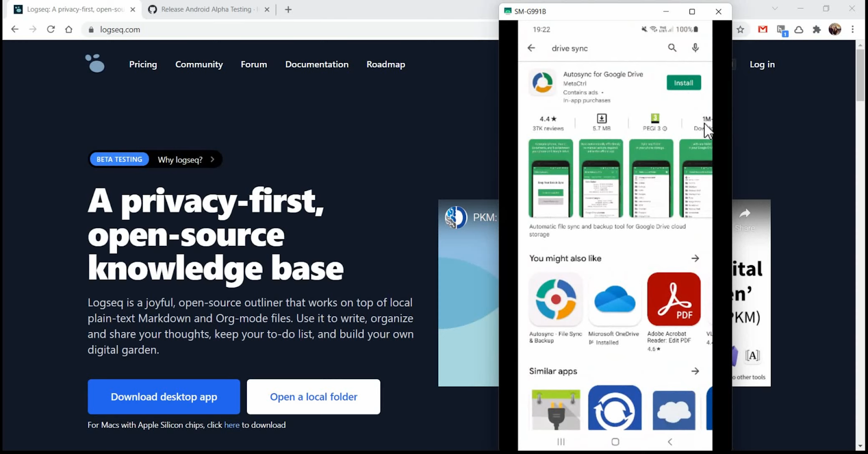The width and height of the screenshot is (868, 454).
Task: Close the Logseq browser tab
Action: click(133, 9)
